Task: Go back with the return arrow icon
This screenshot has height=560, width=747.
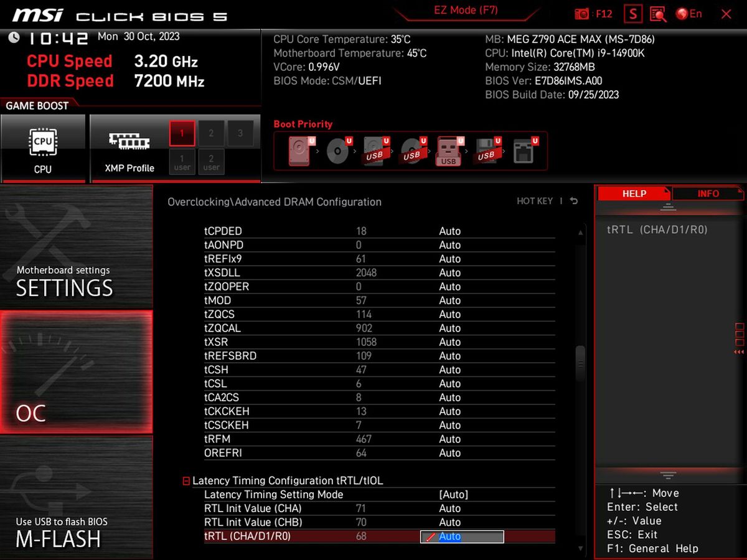Action: click(573, 201)
